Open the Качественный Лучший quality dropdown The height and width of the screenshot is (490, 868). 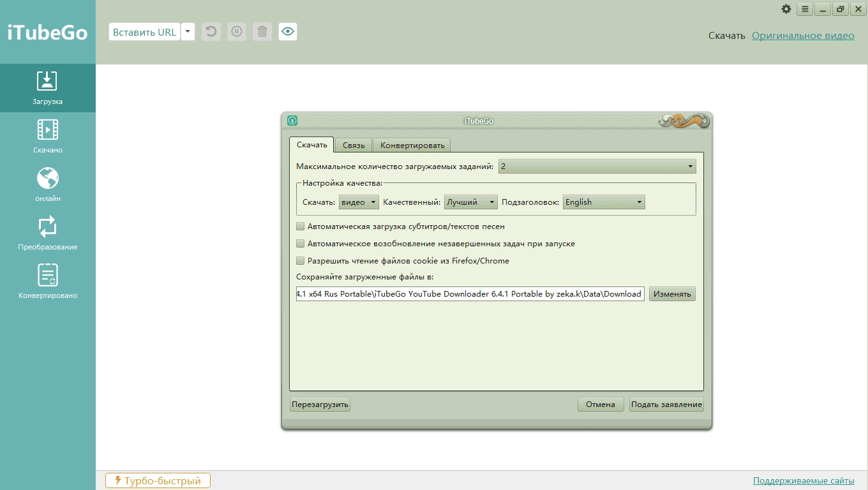pos(471,202)
